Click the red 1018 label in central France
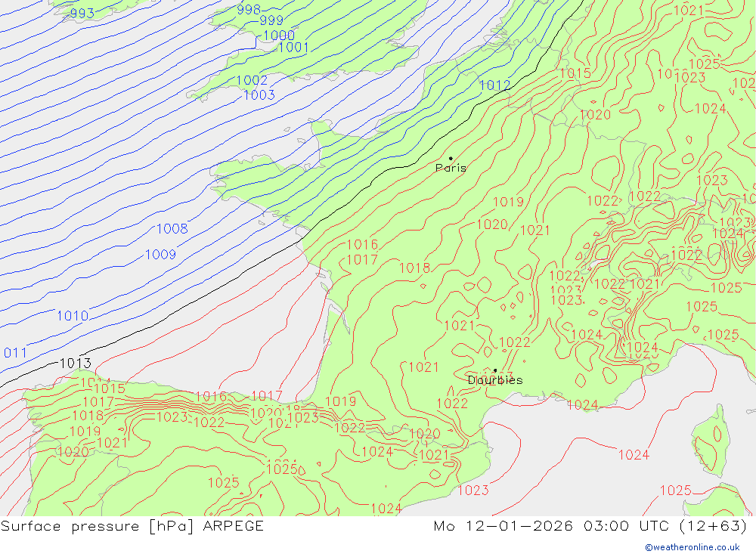The width and height of the screenshot is (756, 554). [414, 268]
